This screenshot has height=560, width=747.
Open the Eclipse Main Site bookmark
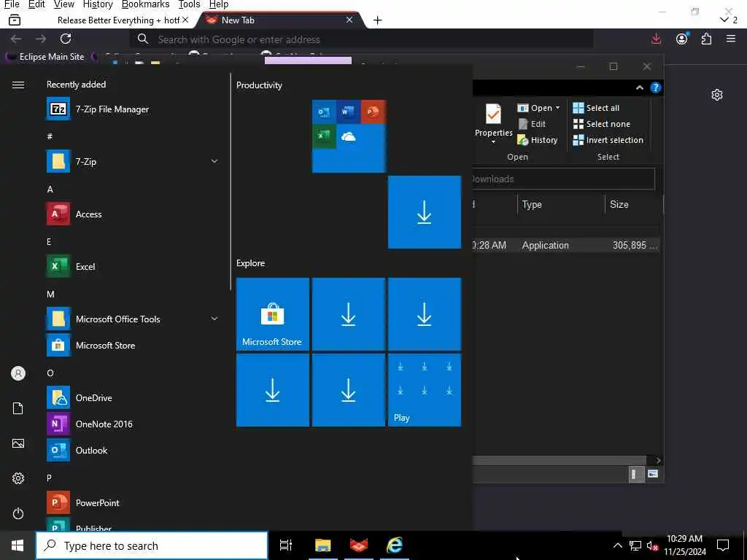coord(45,57)
